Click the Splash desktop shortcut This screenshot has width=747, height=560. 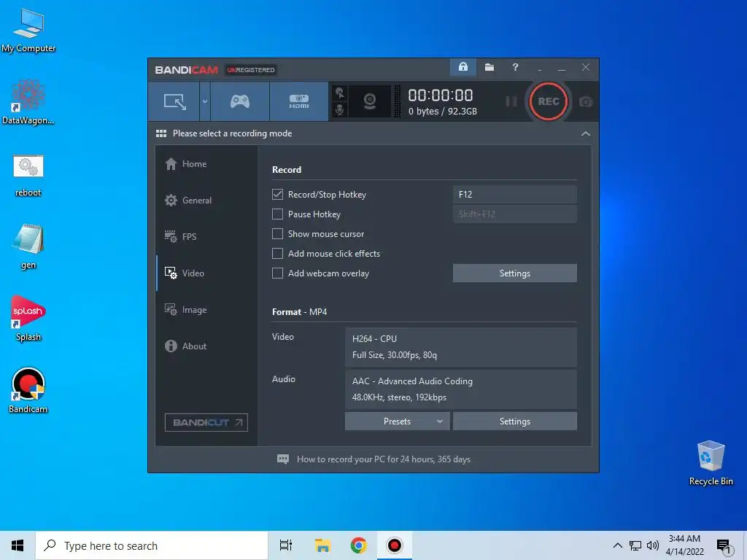pos(28,319)
